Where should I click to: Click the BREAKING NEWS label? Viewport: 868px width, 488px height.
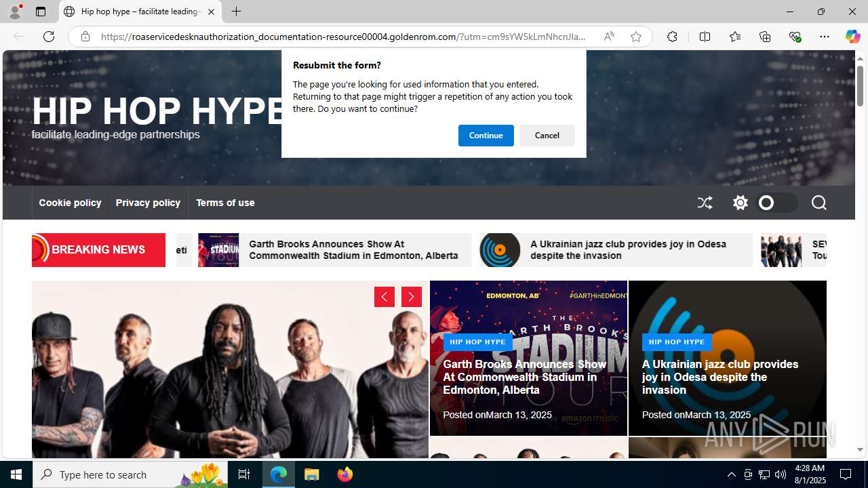click(98, 249)
